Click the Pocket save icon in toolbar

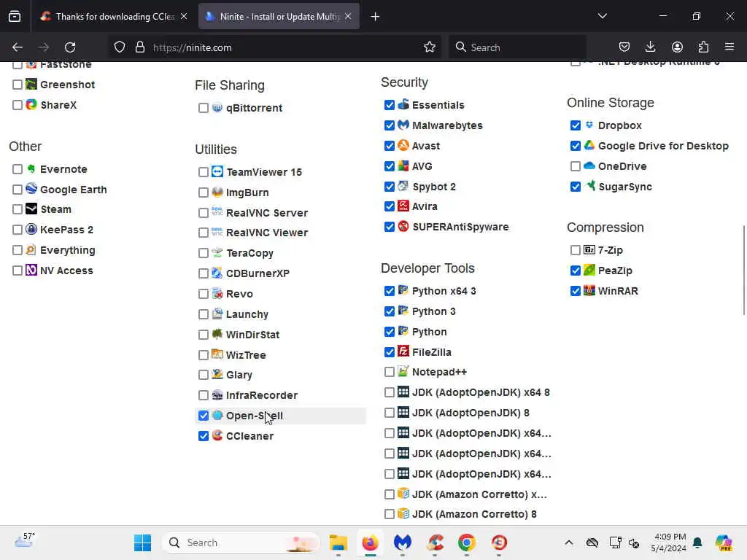pos(624,47)
